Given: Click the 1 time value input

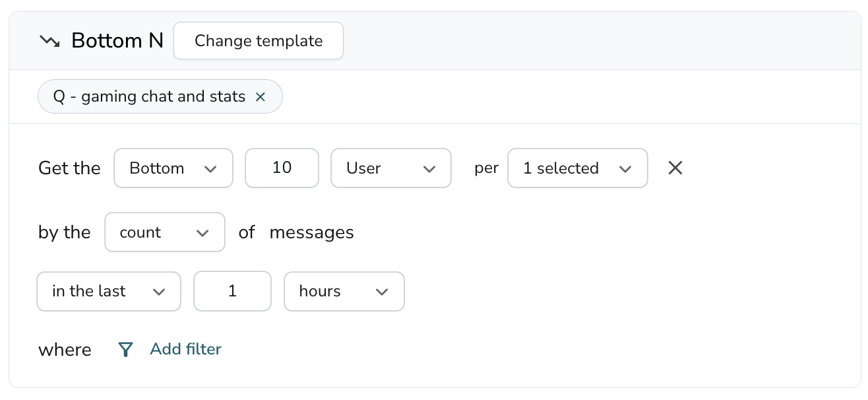Looking at the screenshot, I should pyautogui.click(x=232, y=291).
